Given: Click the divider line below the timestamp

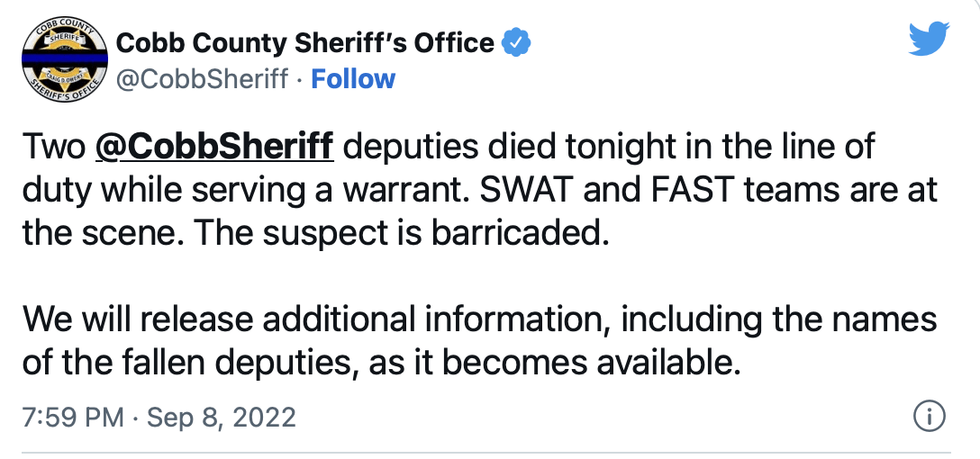Looking at the screenshot, I should click(x=486, y=452).
